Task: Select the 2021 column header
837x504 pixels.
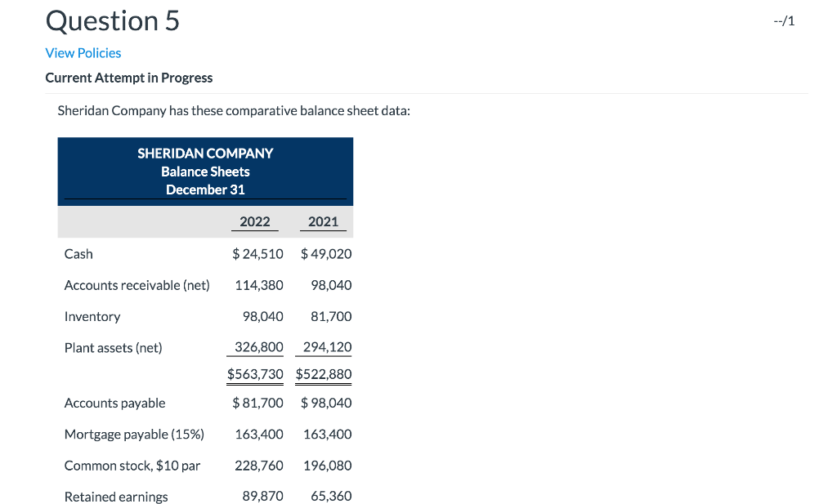Action: (x=323, y=221)
